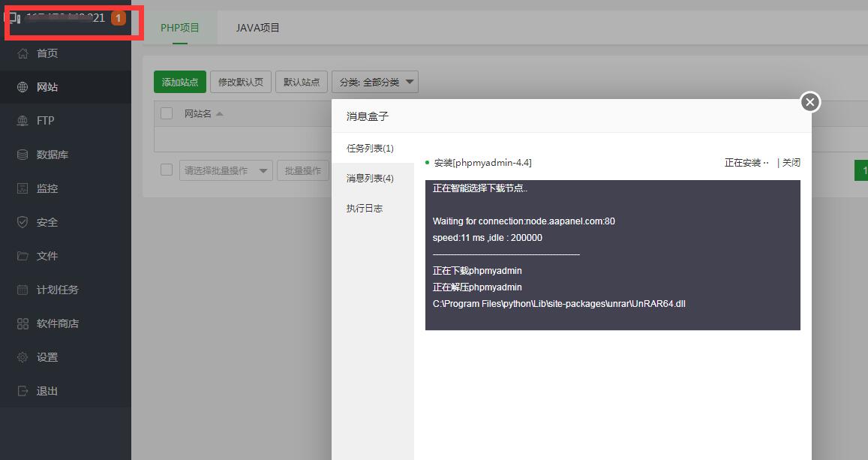This screenshot has width=868, height=460.
Task: View 消息列表(4) in the message box
Action: point(368,178)
